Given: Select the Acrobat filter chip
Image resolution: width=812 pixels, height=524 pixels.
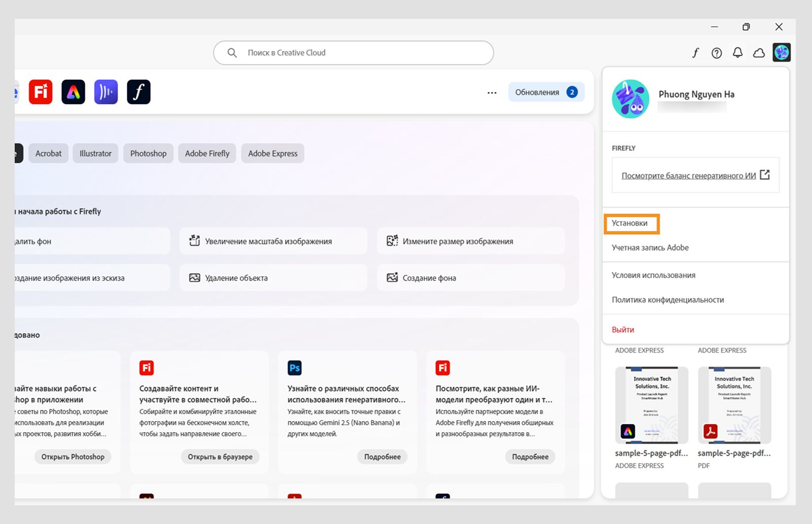Looking at the screenshot, I should 48,153.
